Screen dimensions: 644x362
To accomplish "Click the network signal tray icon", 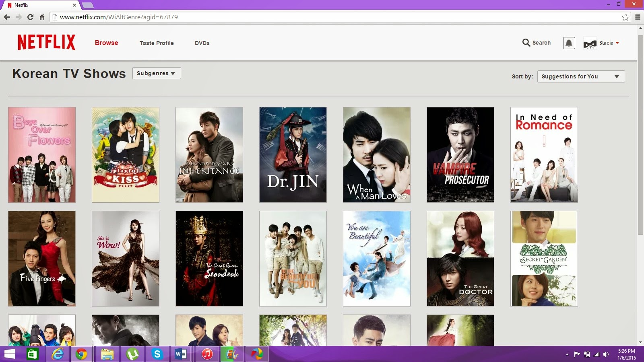I will pos(597,354).
